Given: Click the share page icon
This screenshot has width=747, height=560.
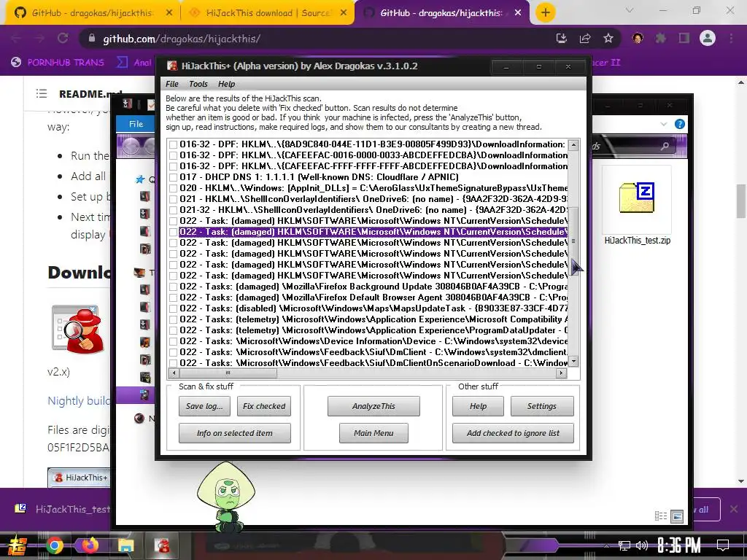Looking at the screenshot, I should click(x=585, y=39).
